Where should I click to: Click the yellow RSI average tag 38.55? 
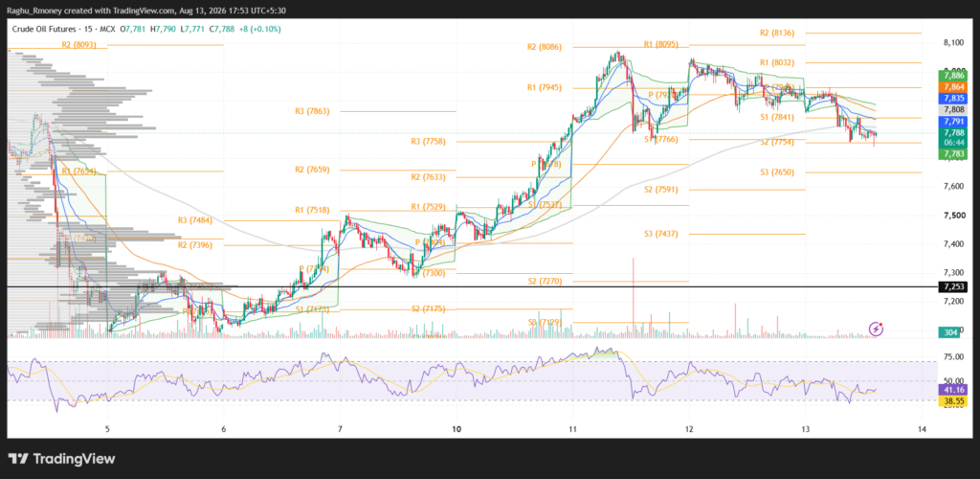(954, 400)
